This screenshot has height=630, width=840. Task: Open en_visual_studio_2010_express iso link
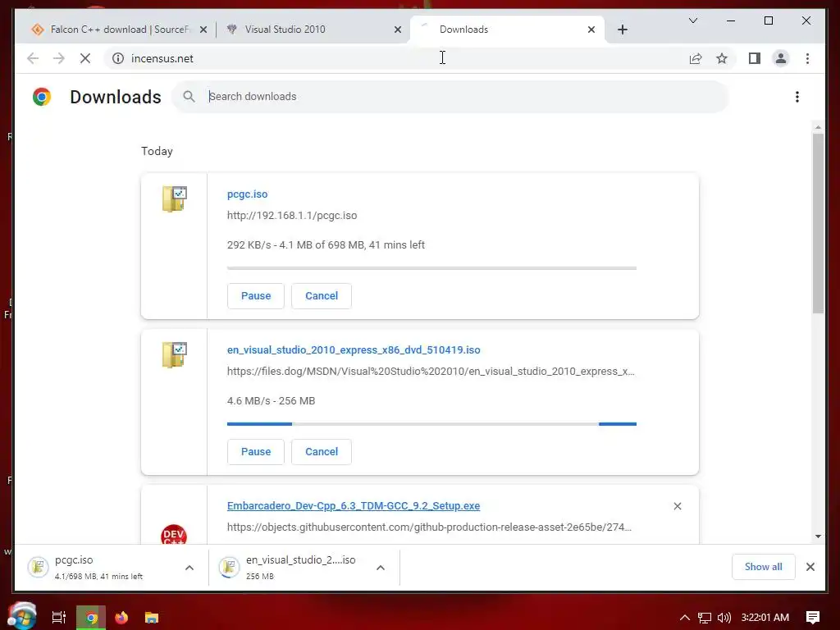354,349
